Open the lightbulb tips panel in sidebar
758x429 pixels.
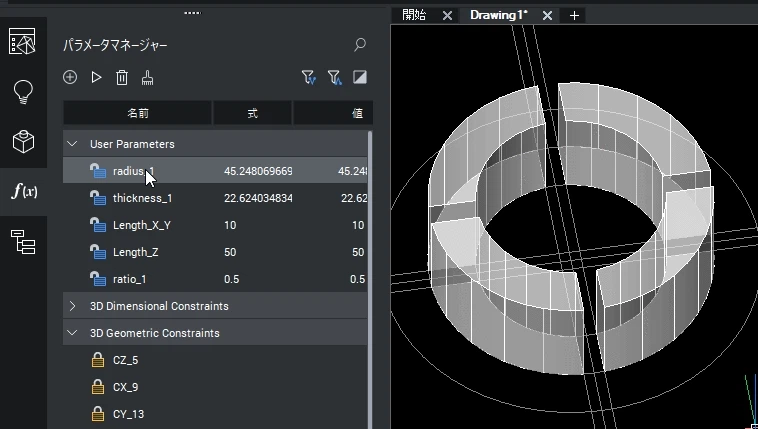[22, 92]
